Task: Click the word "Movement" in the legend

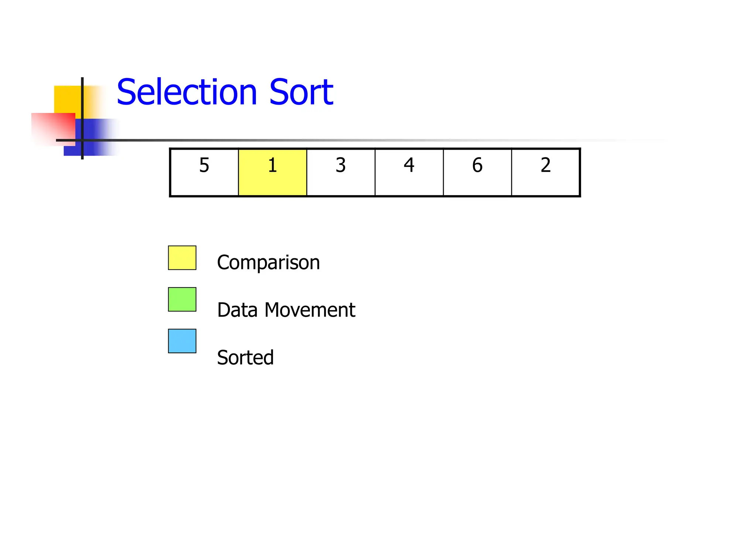Action: 309,310
